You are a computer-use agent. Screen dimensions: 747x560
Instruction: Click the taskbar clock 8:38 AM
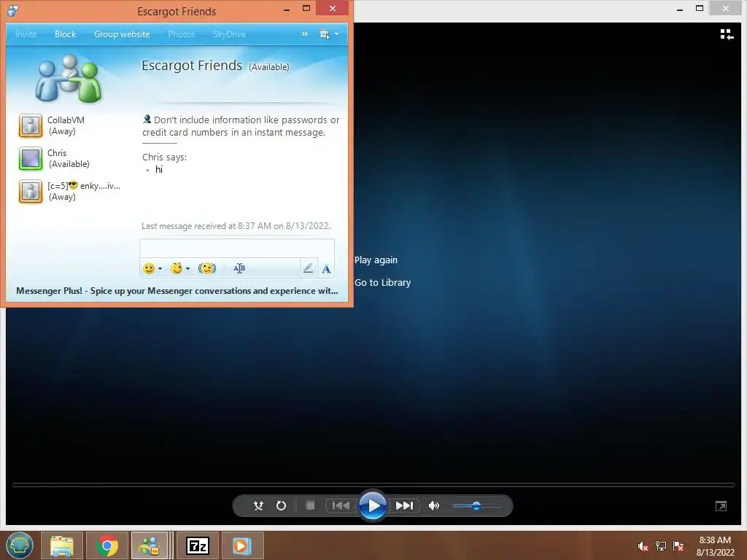(x=715, y=540)
